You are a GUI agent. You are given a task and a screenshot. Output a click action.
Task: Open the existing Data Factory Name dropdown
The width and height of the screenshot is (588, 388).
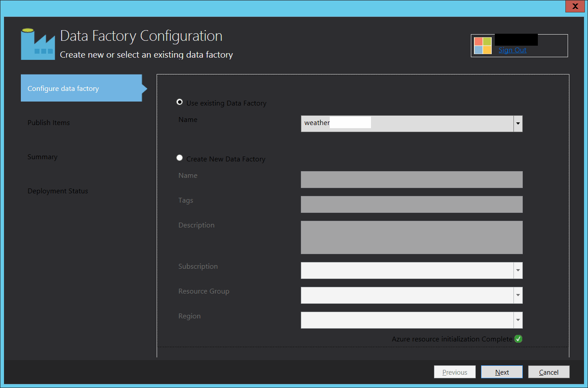[518, 124]
